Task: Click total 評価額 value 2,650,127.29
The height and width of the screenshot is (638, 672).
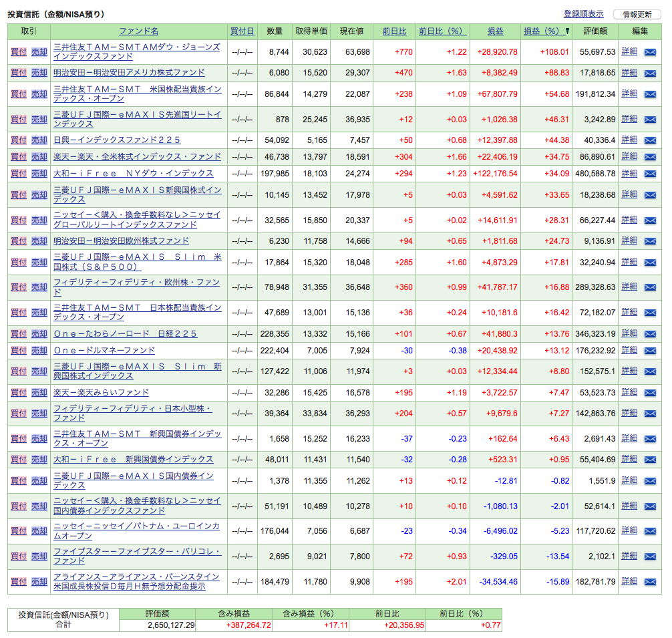Action: (x=171, y=625)
